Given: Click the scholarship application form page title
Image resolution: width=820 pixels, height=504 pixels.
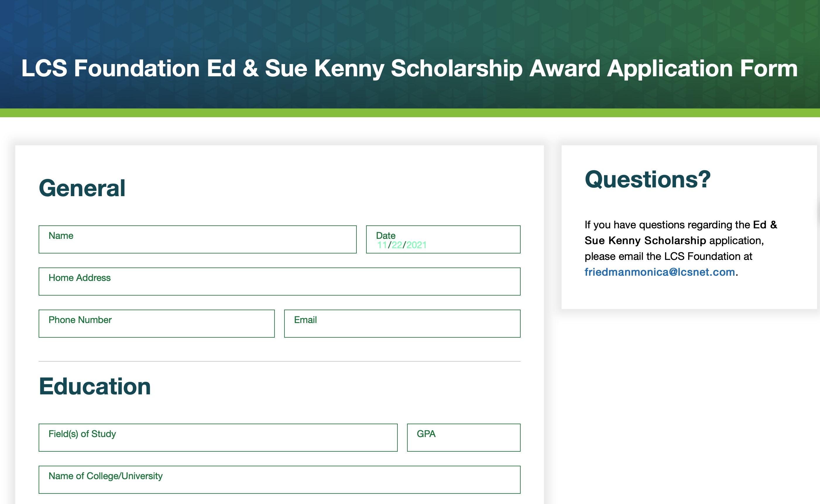Looking at the screenshot, I should tap(409, 68).
